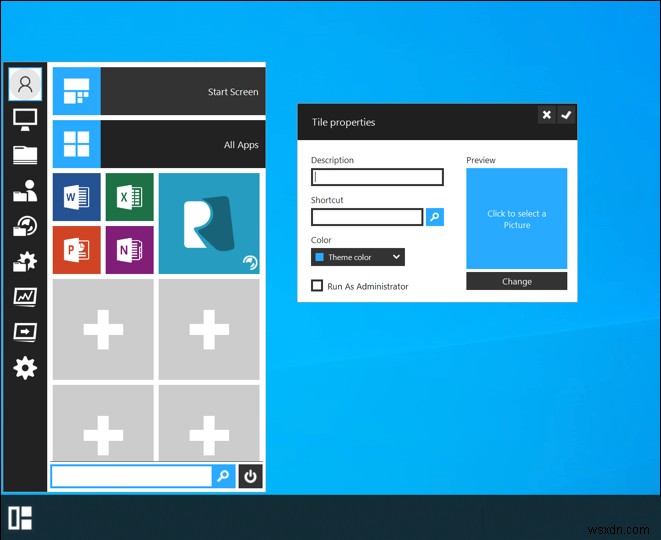Open the Theme color dropdown
This screenshot has width=661, height=540.
(x=358, y=257)
